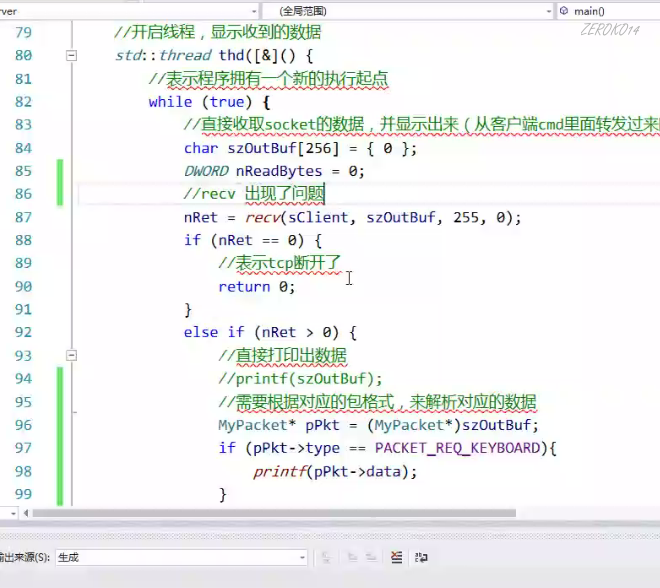Screen dimensions: 660x588
Task: Click the 'recv' function call on line 87
Action: [263, 218]
